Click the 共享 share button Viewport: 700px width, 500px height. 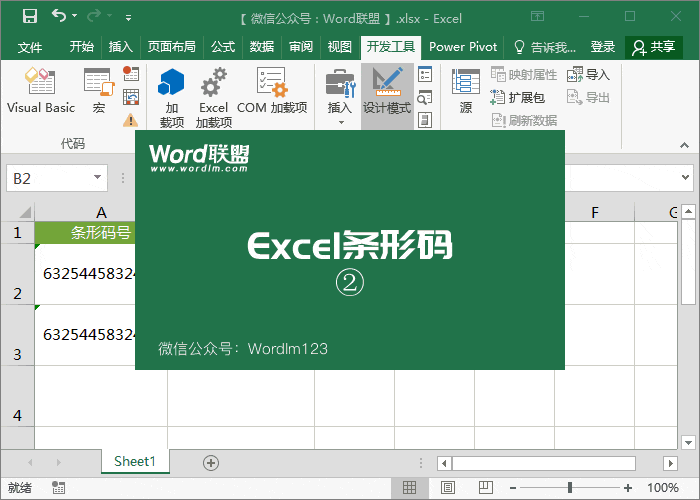tap(654, 47)
